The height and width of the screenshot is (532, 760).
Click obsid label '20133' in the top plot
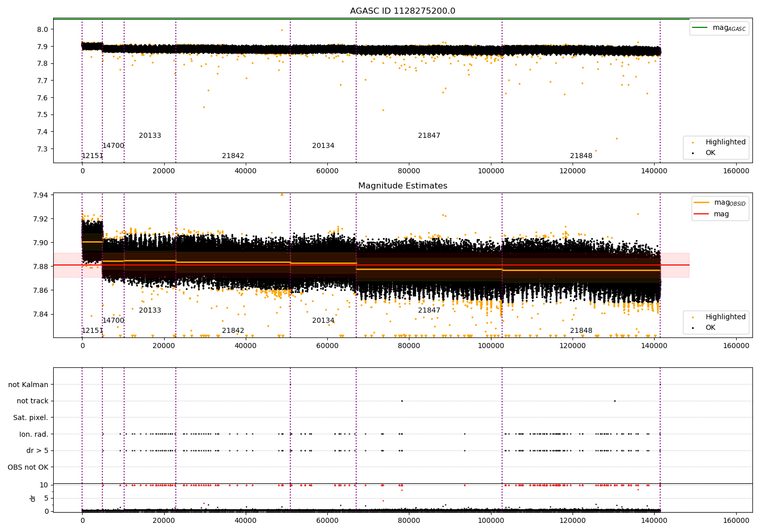[150, 136]
